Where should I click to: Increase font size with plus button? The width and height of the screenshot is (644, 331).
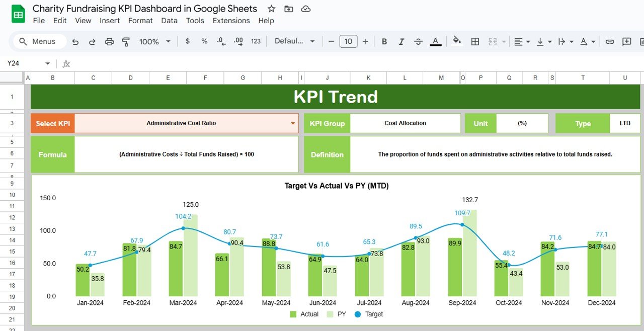[365, 41]
